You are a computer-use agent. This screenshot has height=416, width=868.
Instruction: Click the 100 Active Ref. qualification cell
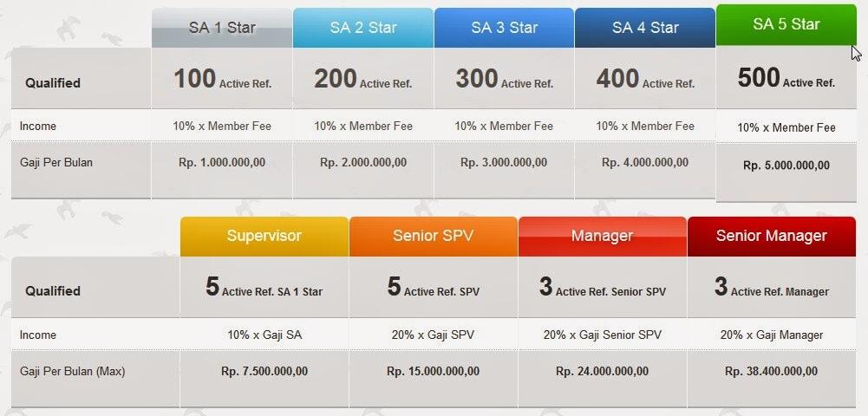click(x=222, y=80)
